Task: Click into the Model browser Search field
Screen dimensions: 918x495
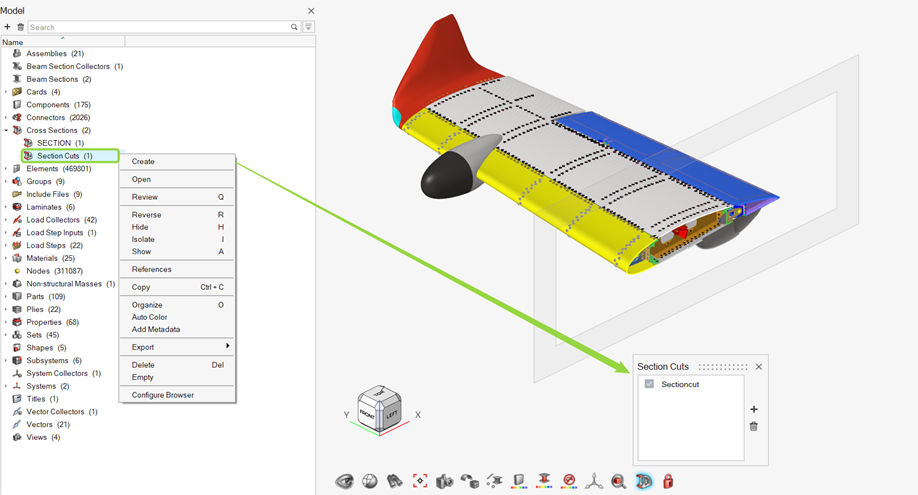Action: 158,27
